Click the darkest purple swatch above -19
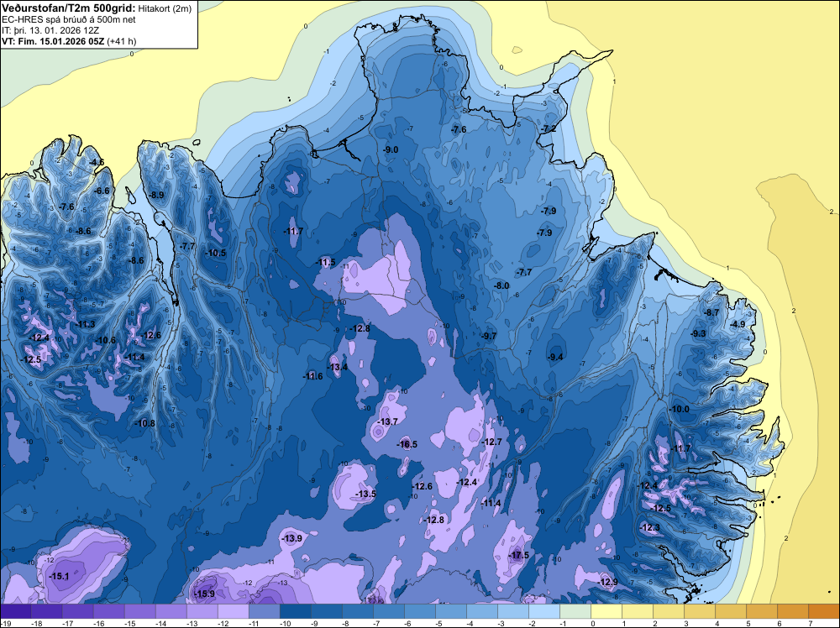This screenshot has height=628, width=840. (15, 611)
